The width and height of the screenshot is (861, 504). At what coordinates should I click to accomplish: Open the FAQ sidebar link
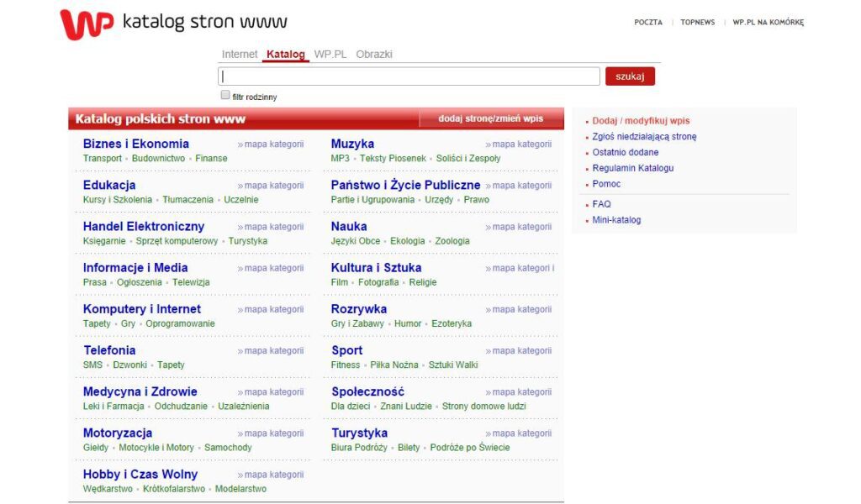[x=601, y=204]
